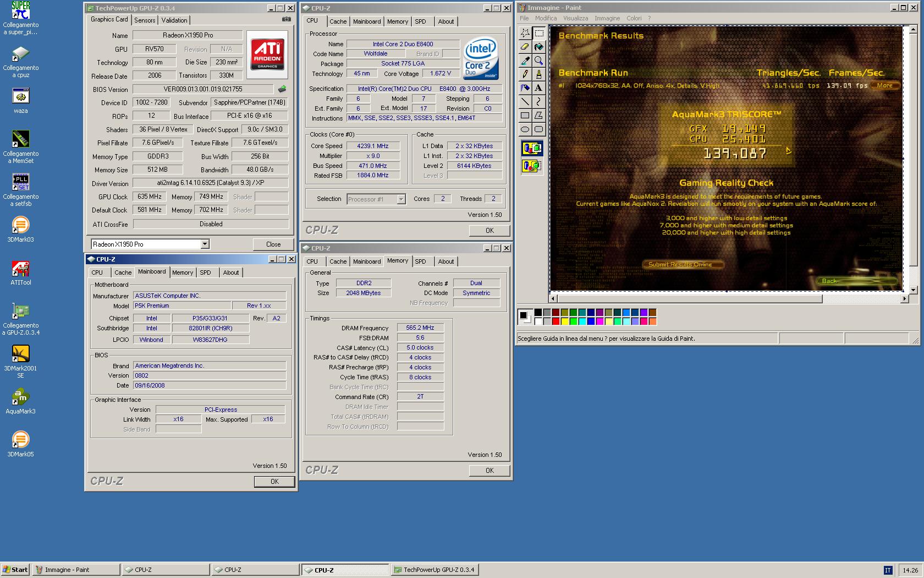Choose the Rectangle shape tool
This screenshot has height=578, width=924.
pos(525,116)
